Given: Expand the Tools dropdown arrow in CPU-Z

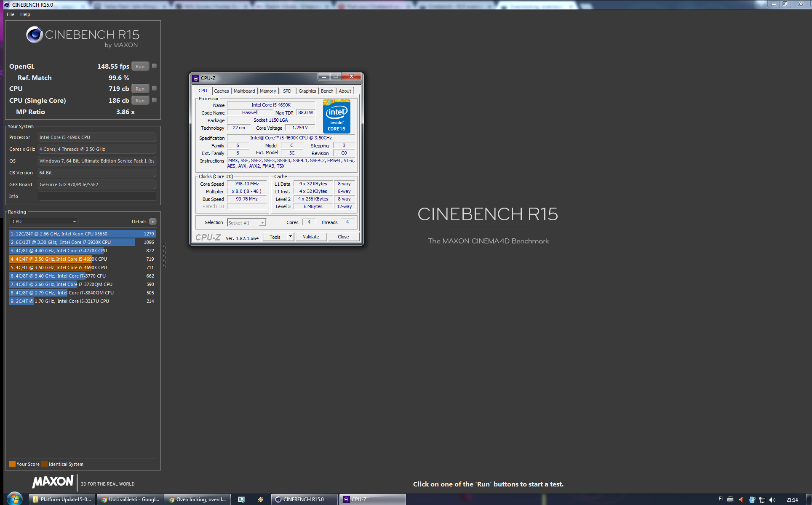Looking at the screenshot, I should click(x=290, y=237).
